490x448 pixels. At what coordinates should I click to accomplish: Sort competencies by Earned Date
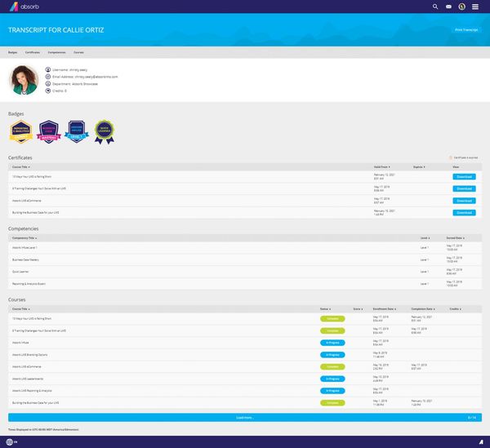pyautogui.click(x=456, y=238)
